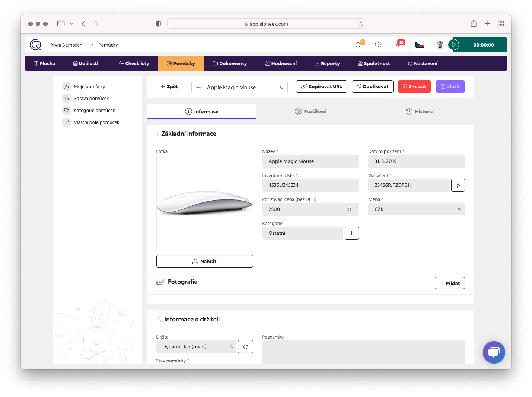Expand Safari sidebar dropdown chevron
The width and height of the screenshot is (532, 397).
(x=71, y=23)
